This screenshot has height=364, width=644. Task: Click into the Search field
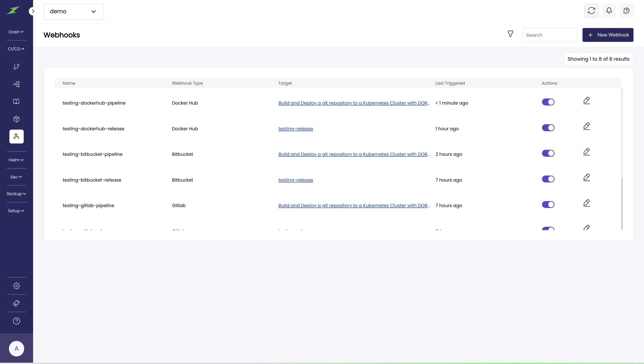click(549, 35)
